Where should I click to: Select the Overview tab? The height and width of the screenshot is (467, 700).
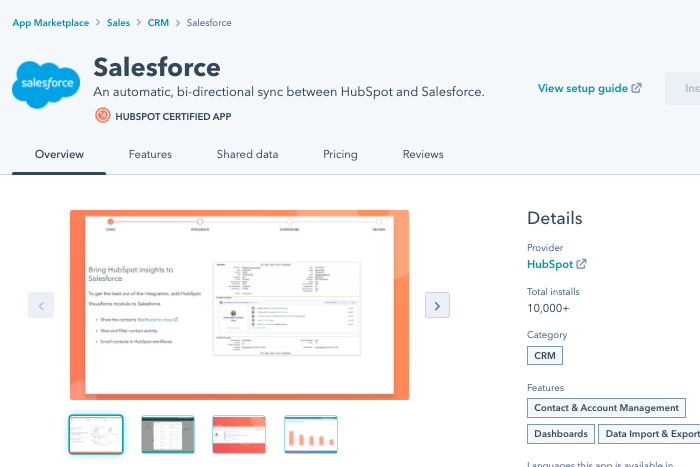(59, 154)
